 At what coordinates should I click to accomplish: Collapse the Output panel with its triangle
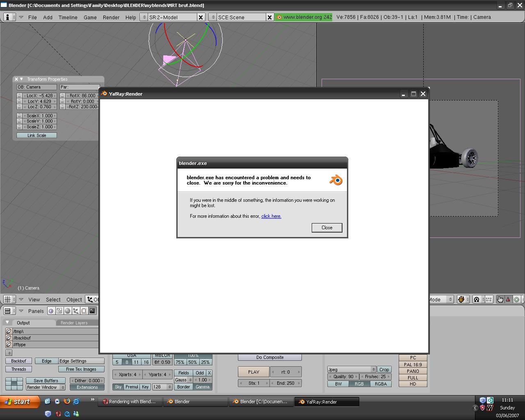(x=7, y=322)
